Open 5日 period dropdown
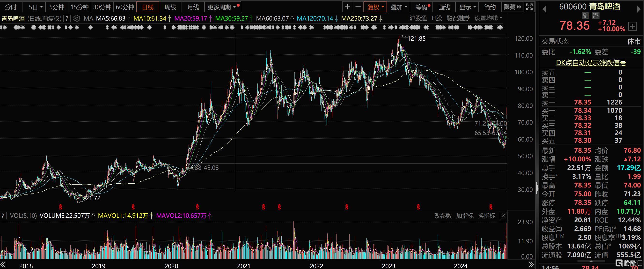644x269 pixels. coord(34,7)
